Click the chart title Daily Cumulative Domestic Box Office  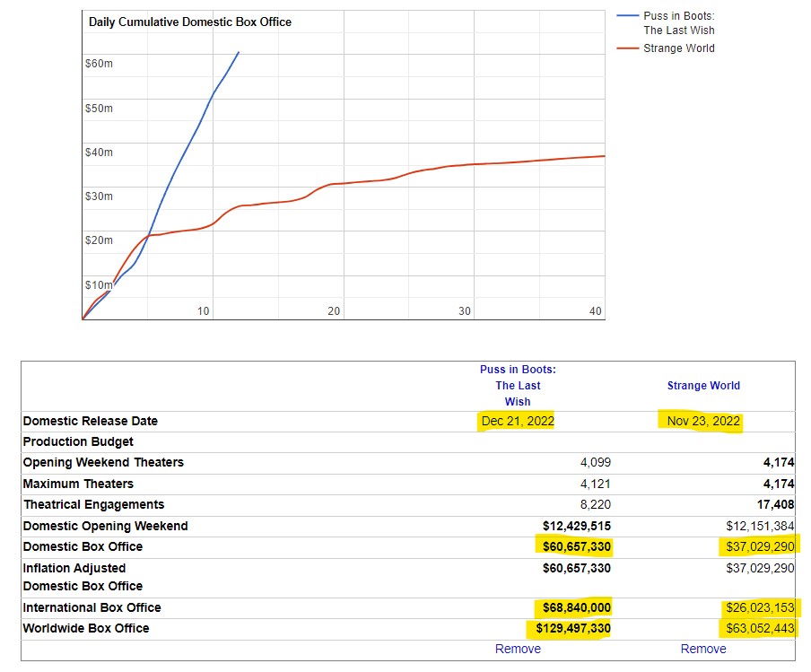pyautogui.click(x=190, y=22)
